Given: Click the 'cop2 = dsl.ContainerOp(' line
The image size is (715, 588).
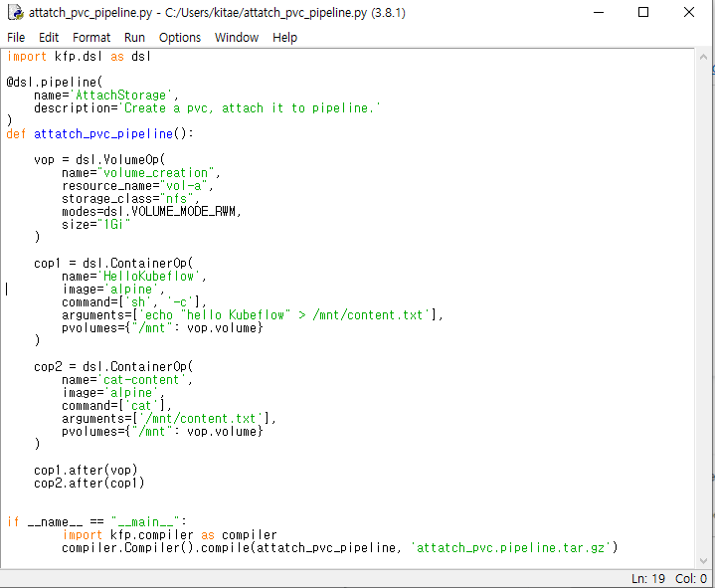Looking at the screenshot, I should pyautogui.click(x=113, y=367).
